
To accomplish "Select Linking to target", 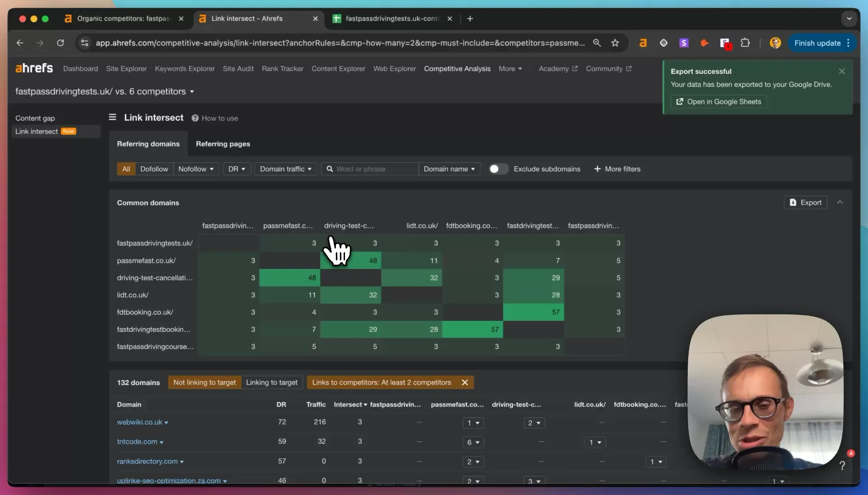I will [272, 382].
